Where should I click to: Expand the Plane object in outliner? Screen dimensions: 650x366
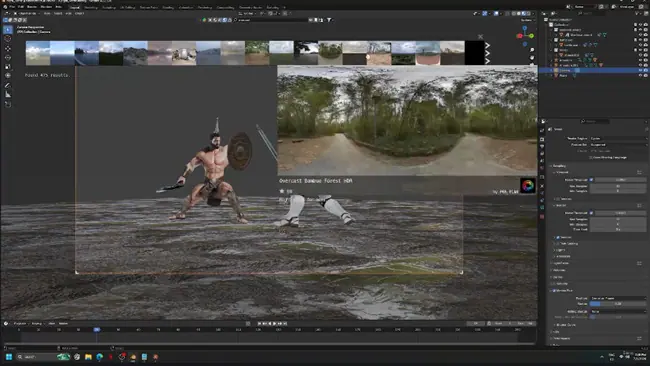[x=552, y=76]
